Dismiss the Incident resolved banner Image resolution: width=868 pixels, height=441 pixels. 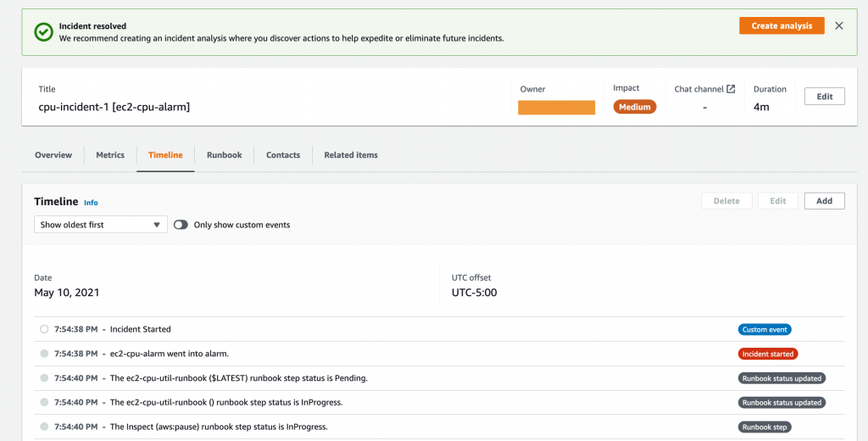839,25
